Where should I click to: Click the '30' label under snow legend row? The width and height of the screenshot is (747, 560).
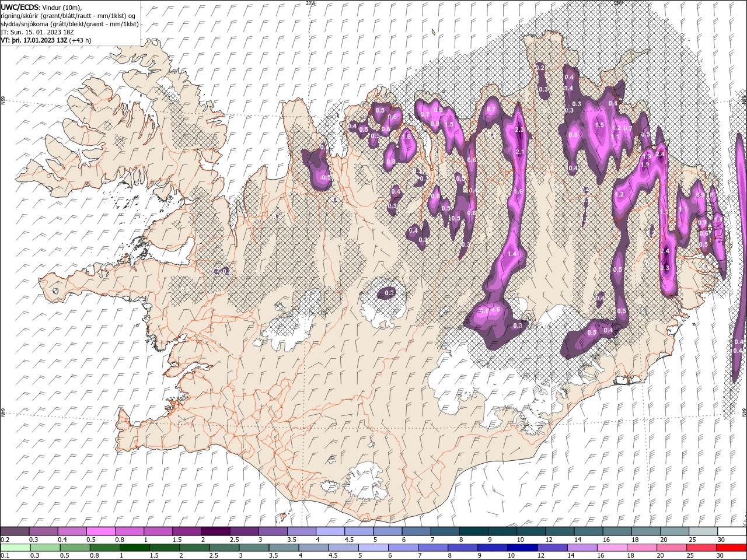pyautogui.click(x=721, y=540)
